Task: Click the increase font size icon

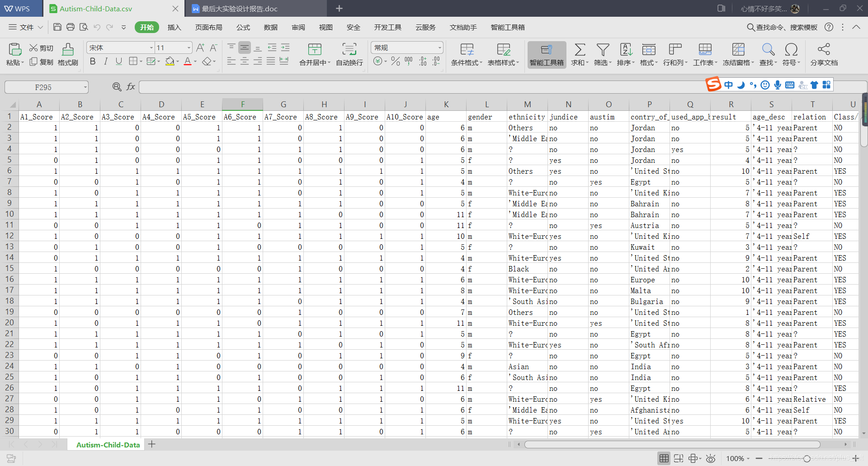Action: (x=200, y=48)
